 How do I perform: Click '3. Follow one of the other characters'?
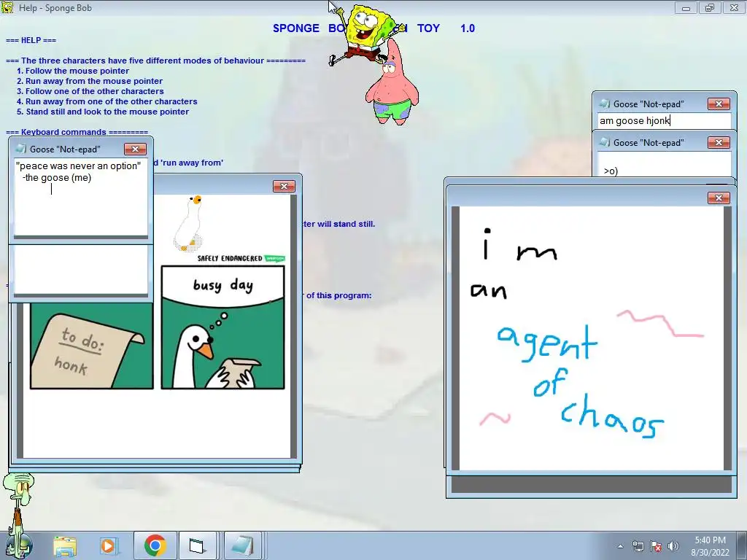[90, 91]
